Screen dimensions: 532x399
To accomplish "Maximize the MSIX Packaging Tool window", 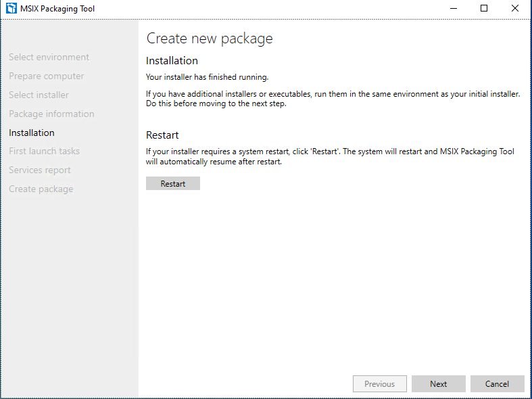I will tap(484, 9).
